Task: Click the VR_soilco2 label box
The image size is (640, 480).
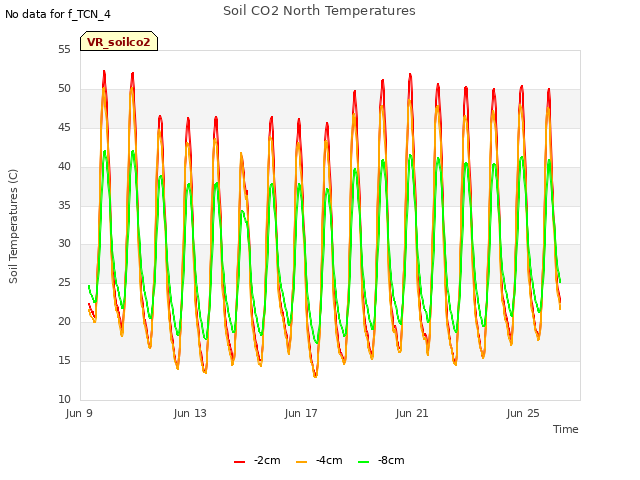Action: (119, 41)
